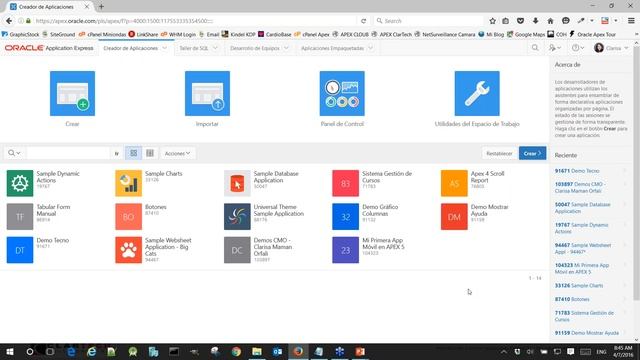Bookmark page with the star icon
The image size is (640, 360).
492,21
